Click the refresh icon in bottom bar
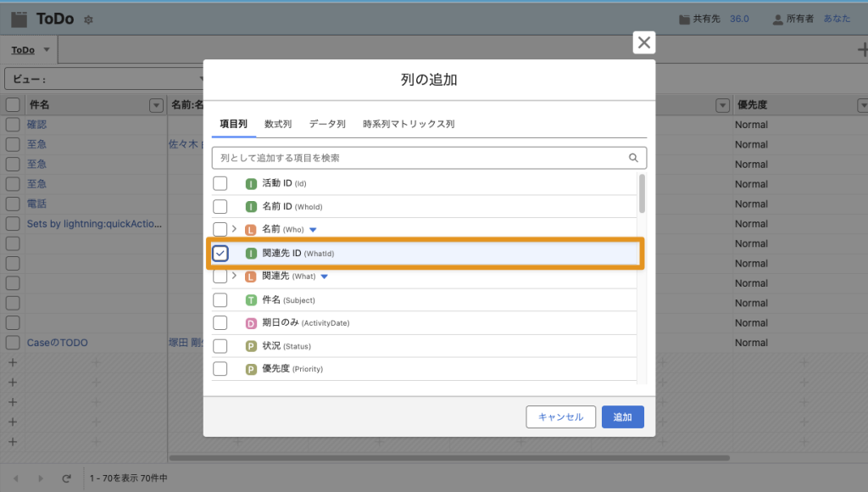868x492 pixels. click(x=66, y=478)
